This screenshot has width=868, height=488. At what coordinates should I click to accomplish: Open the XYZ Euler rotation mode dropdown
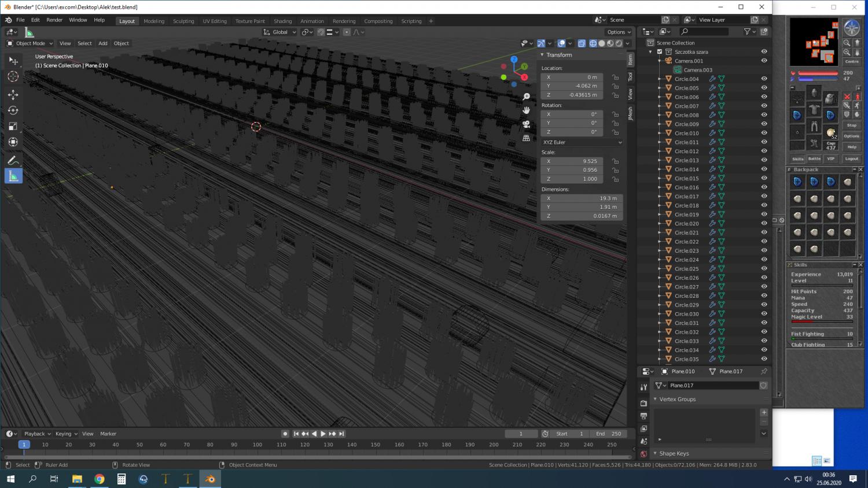pos(582,142)
